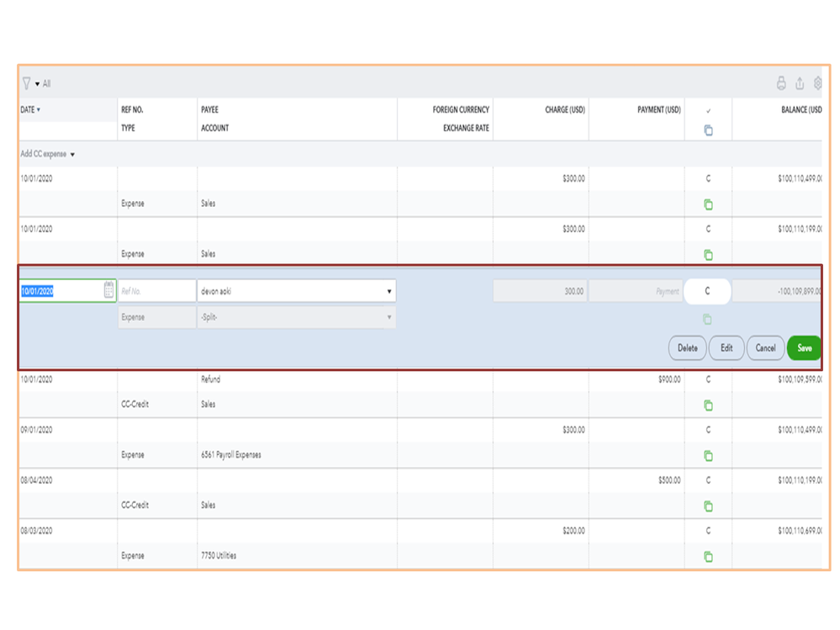Click reconcile status C in the Refund row
Screen dimensions: 840x630
coord(708,379)
